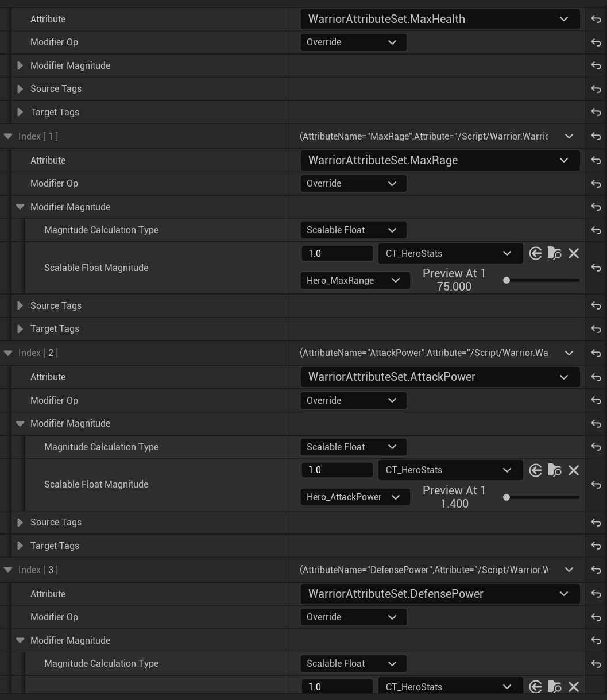Reset Index 1 array element to default

pos(596,137)
